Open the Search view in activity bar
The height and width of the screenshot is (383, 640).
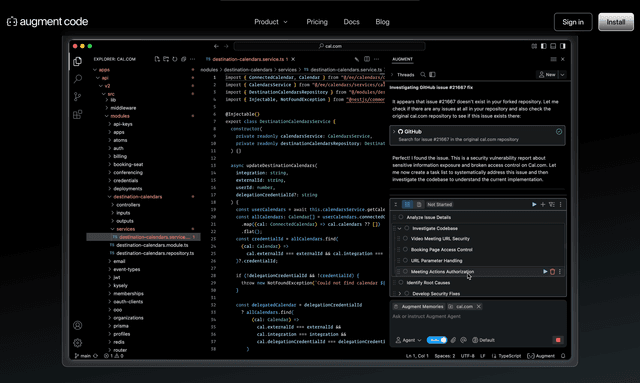pos(77,78)
